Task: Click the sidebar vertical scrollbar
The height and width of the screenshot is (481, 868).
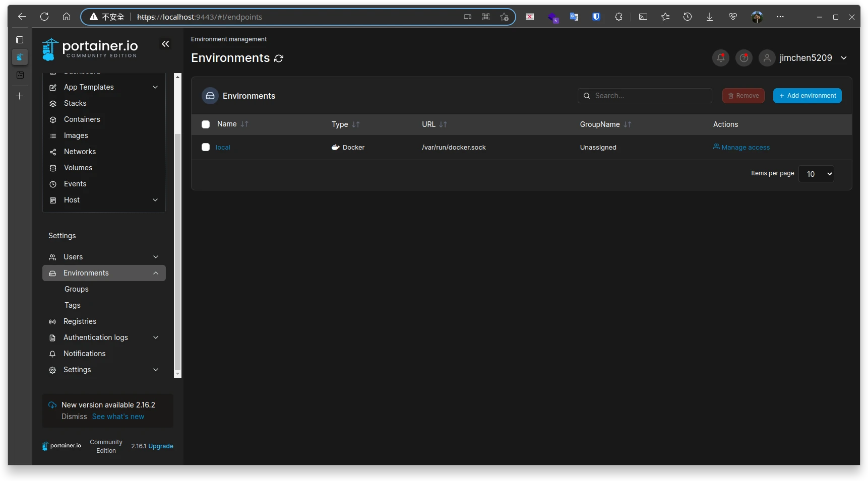Action: click(177, 252)
